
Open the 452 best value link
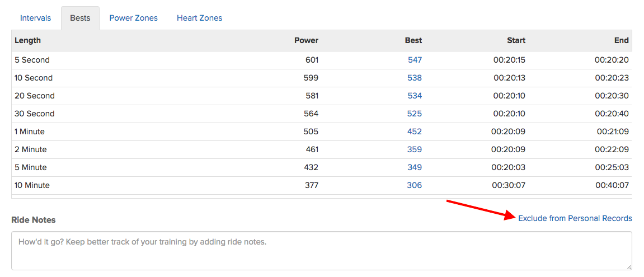(415, 132)
